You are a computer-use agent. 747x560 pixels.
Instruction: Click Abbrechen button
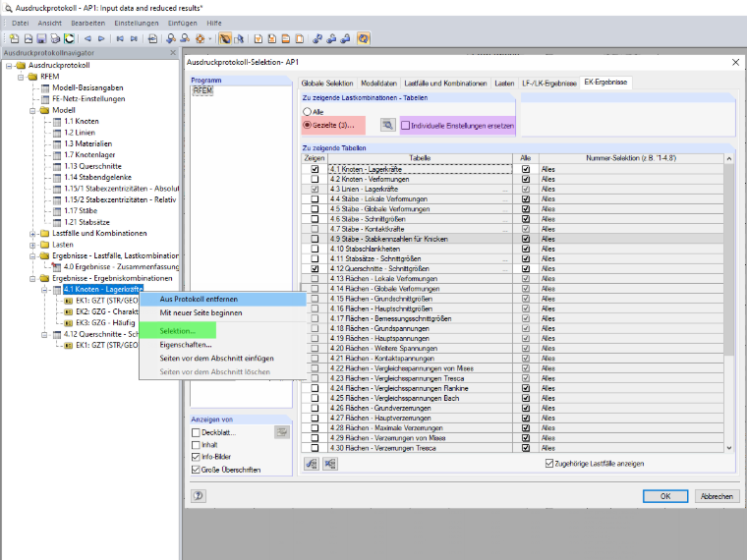point(717,496)
